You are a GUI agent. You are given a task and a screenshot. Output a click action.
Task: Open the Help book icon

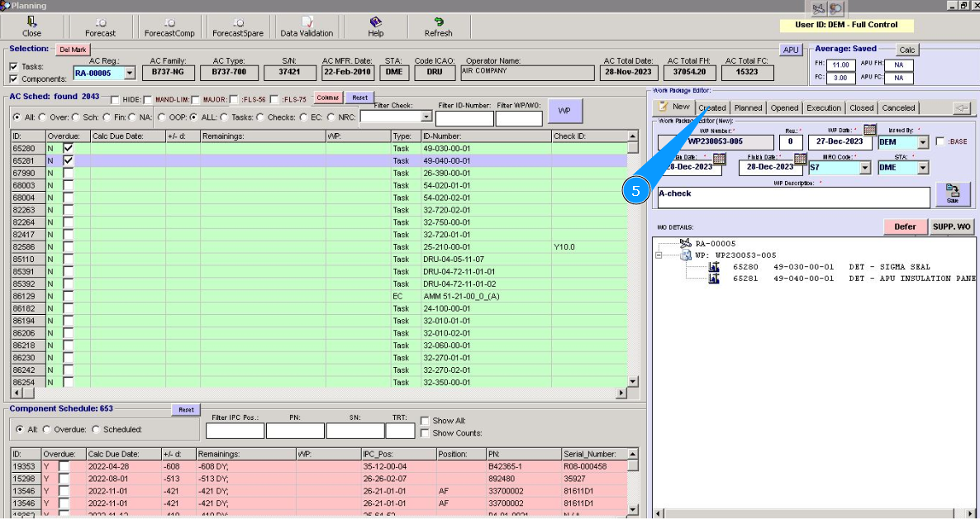[x=375, y=23]
